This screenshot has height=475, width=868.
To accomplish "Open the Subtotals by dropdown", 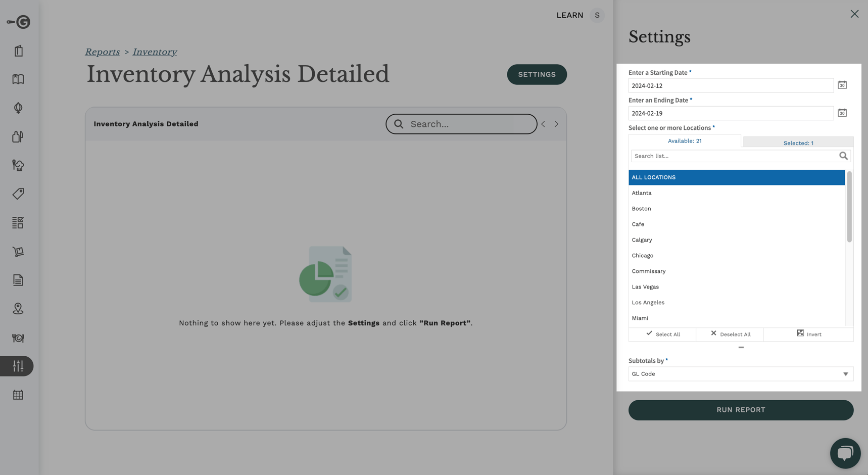I will coord(740,373).
